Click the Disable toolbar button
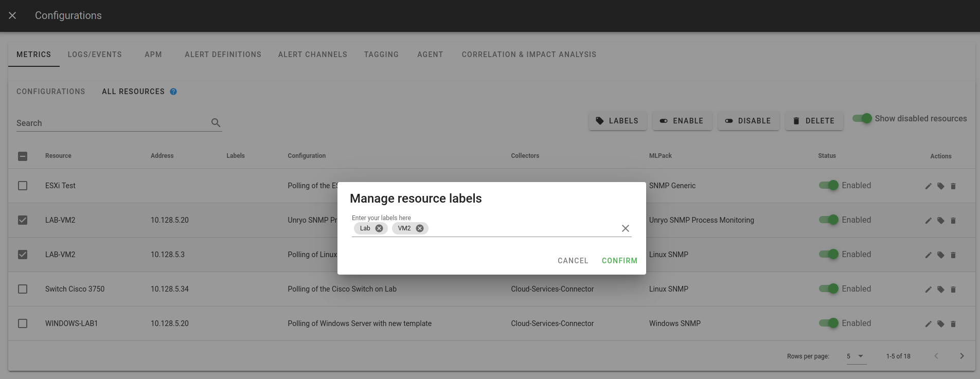The width and height of the screenshot is (980, 379). click(749, 121)
